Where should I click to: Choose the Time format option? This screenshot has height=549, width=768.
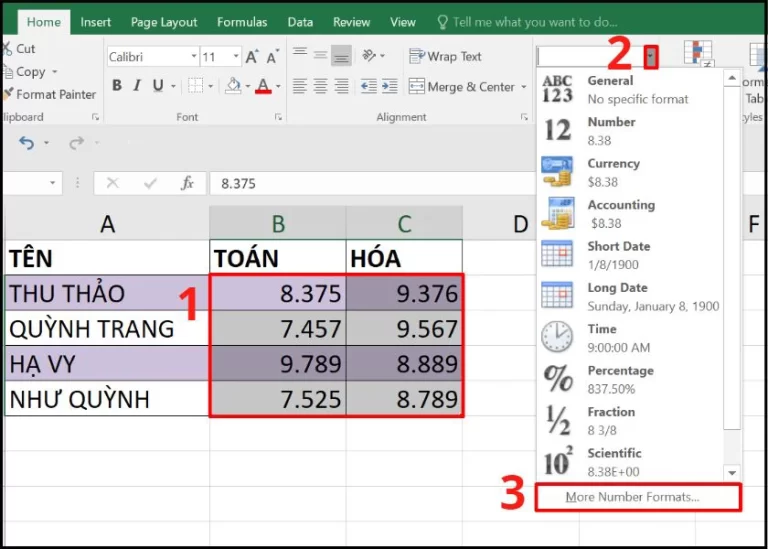(630, 337)
